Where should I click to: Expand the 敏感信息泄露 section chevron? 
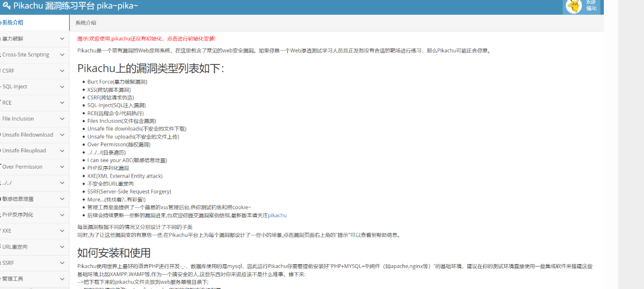[62, 199]
